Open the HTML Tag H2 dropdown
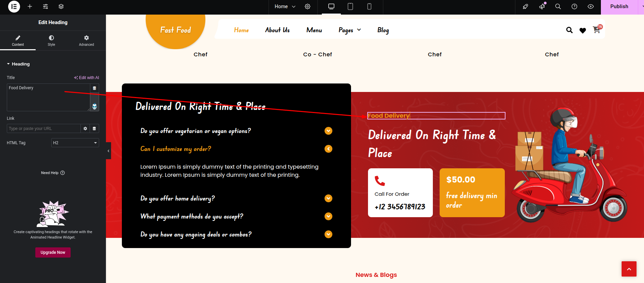The width and height of the screenshot is (644, 283). [x=75, y=143]
